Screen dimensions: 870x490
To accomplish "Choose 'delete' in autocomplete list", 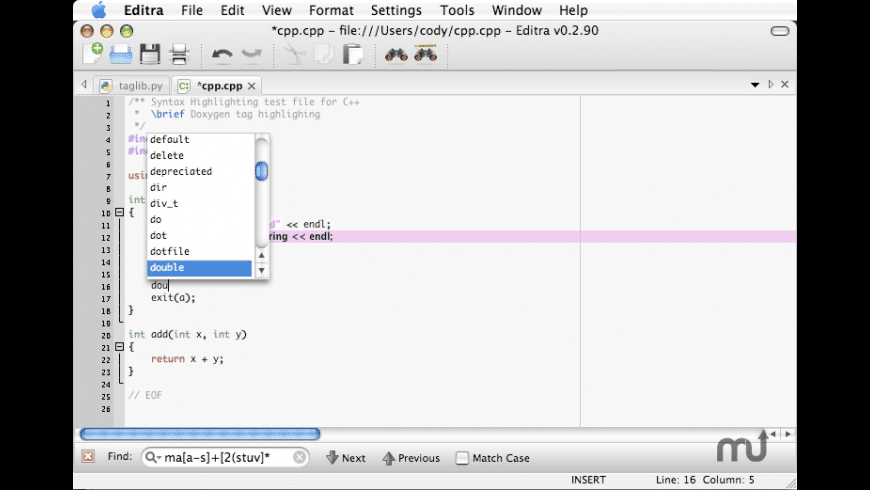I will 199,155.
